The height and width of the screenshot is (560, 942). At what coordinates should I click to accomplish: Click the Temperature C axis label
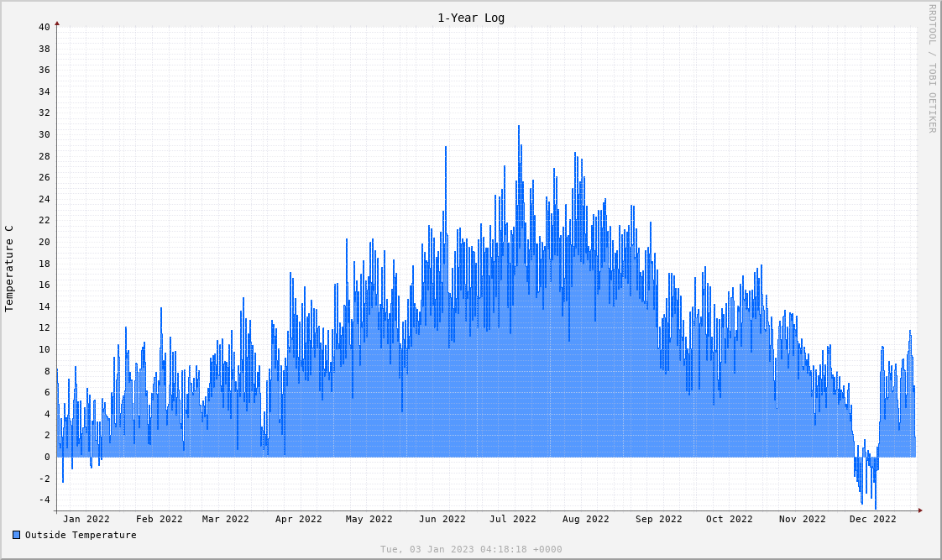click(x=9, y=269)
